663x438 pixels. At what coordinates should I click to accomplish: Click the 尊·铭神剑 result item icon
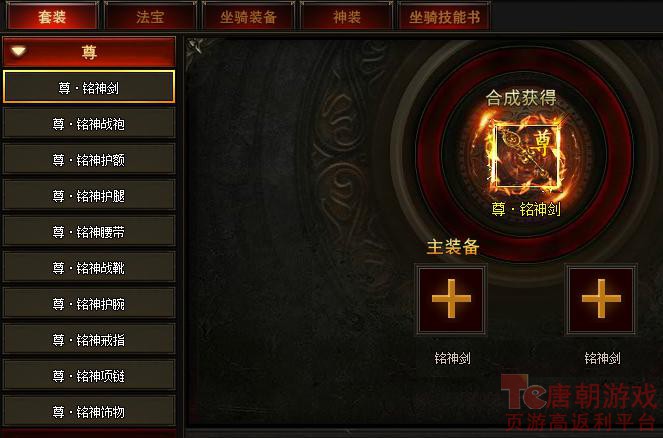pos(526,155)
